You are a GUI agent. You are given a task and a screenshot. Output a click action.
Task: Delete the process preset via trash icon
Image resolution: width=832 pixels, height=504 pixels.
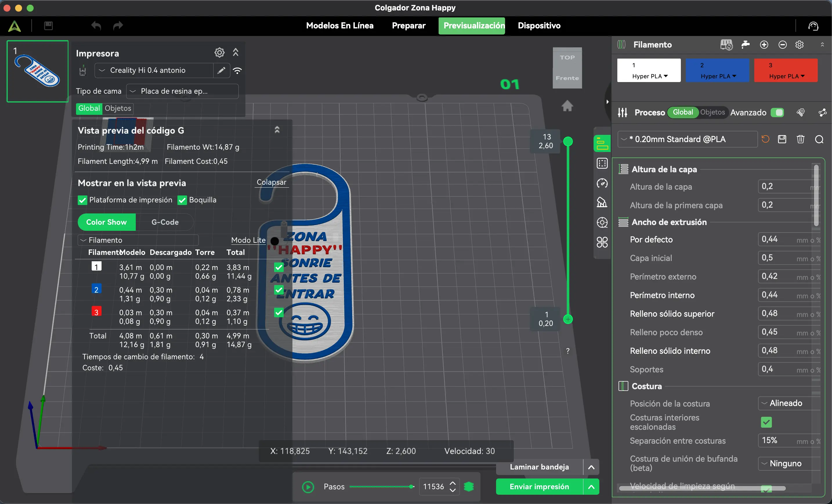pyautogui.click(x=800, y=139)
